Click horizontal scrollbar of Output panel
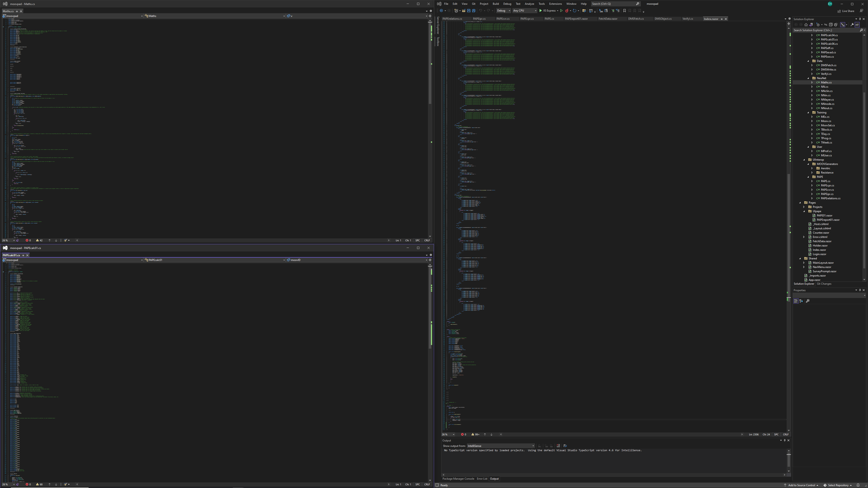 614,475
